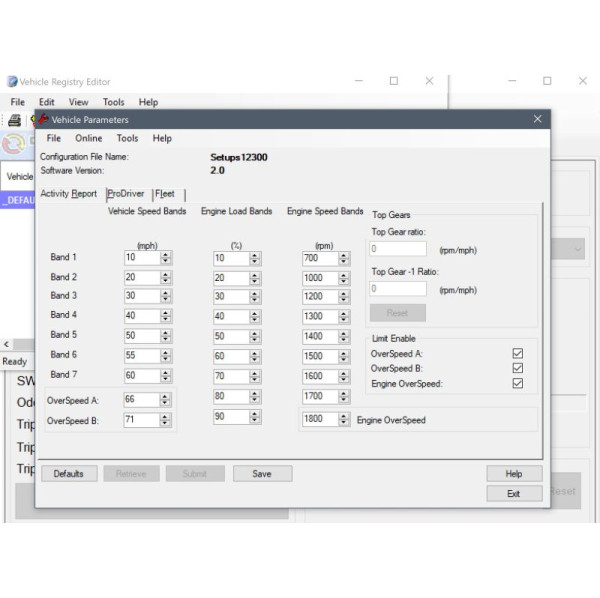This screenshot has width=600, height=598.
Task: Toggle the OverSpeed A limit checkbox
Action: click(517, 353)
